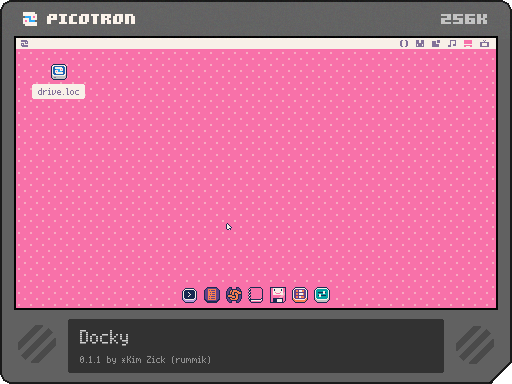Open the spiral notebook dock icon
This screenshot has height=384, width=512.
pos(256,295)
